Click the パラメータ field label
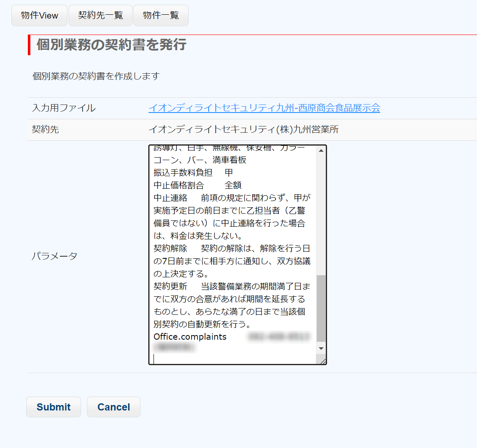This screenshot has height=448, width=477. pos(54,256)
